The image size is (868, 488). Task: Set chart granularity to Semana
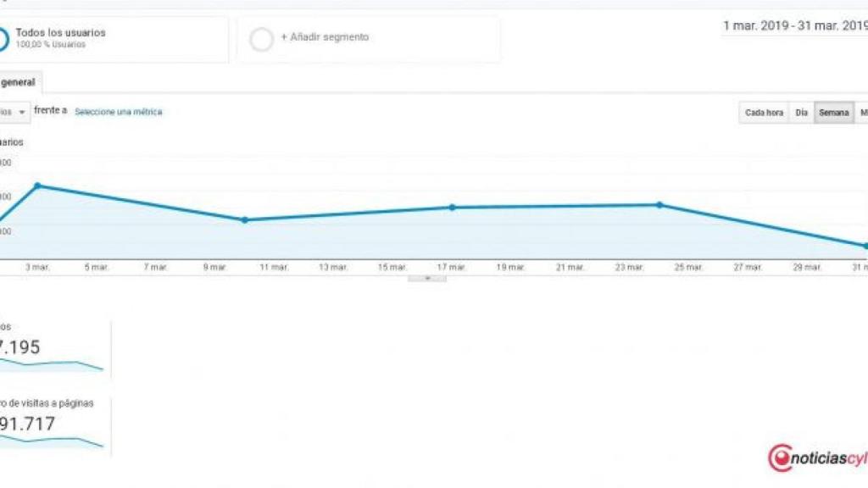pyautogui.click(x=833, y=113)
